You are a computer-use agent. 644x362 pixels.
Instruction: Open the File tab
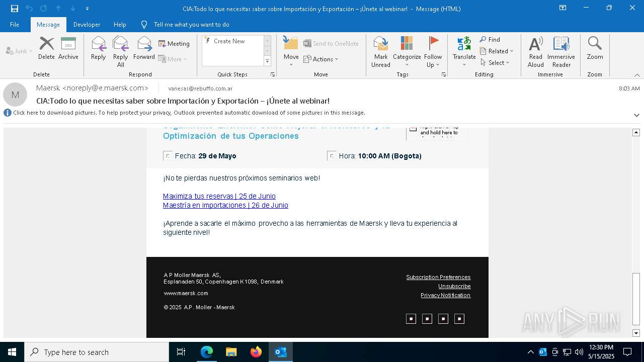pos(15,25)
